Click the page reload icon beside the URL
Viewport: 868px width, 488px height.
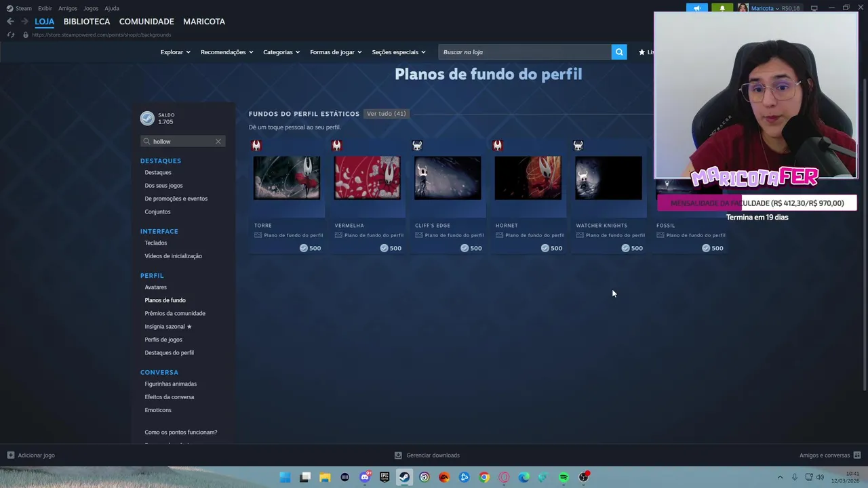pyautogui.click(x=10, y=35)
